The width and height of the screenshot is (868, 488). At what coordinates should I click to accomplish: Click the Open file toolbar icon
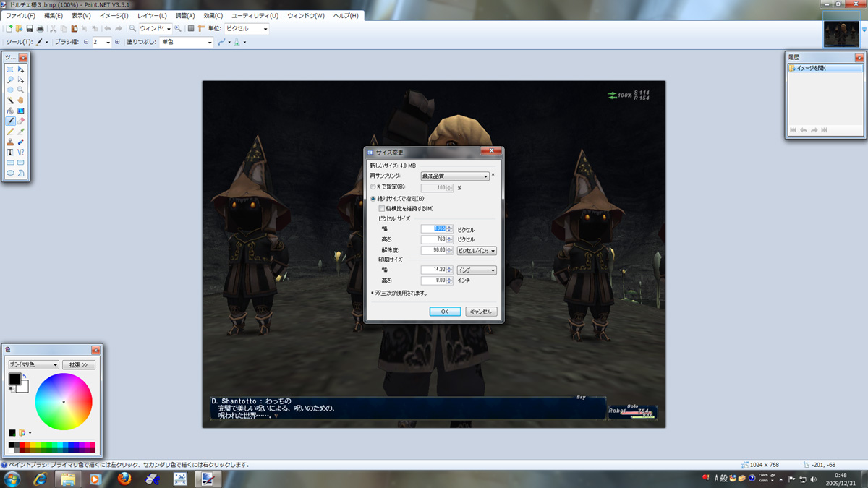(19, 29)
